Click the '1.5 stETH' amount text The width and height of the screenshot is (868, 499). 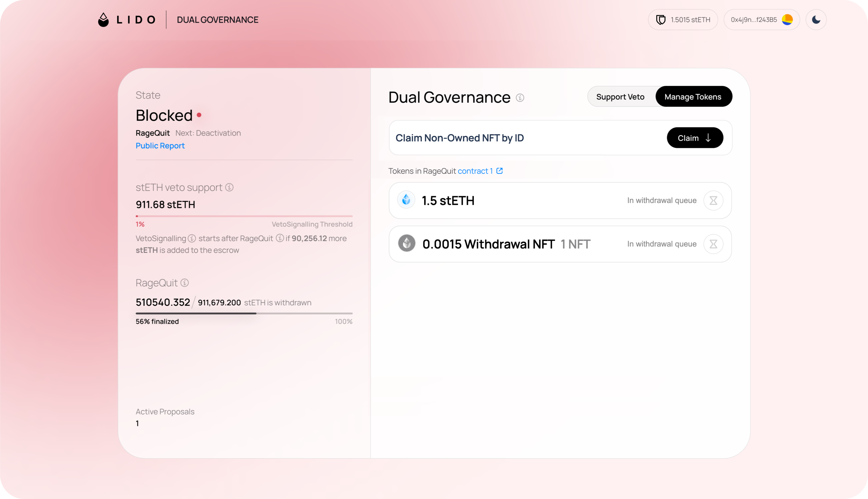(448, 201)
